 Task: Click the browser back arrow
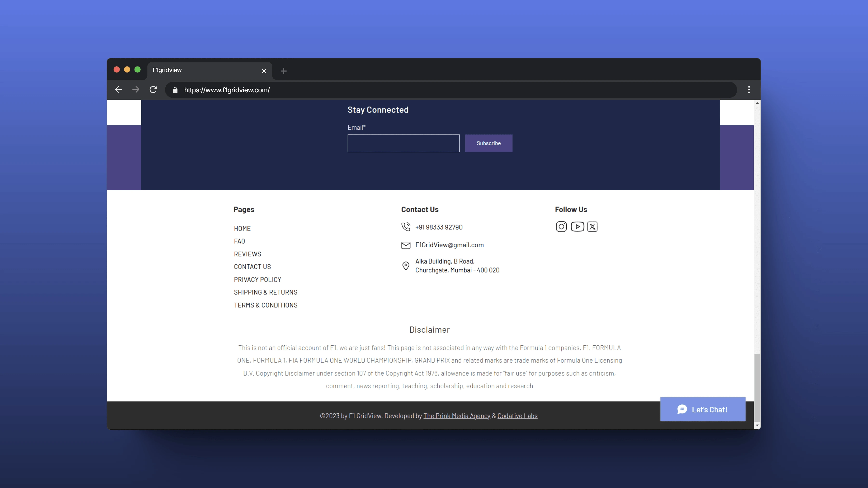(x=119, y=90)
